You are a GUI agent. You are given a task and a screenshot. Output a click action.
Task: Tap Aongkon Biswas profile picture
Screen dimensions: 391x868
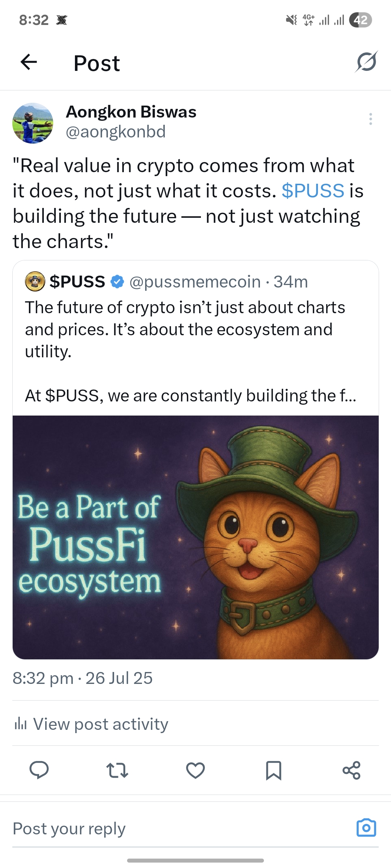(33, 123)
